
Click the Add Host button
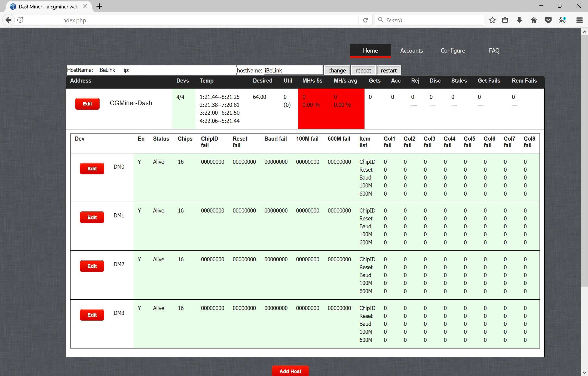pyautogui.click(x=290, y=371)
